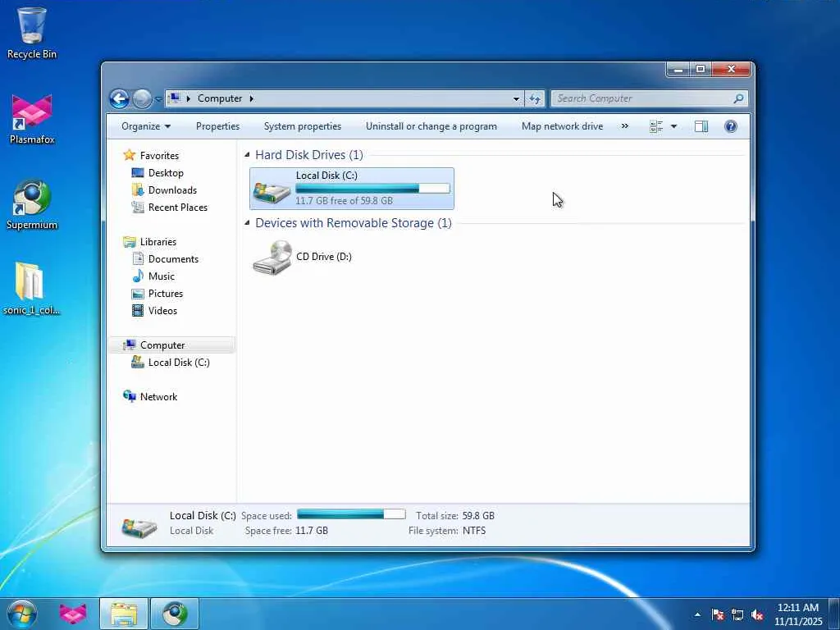Open the Windows Start button
The width and height of the screenshot is (840, 630).
[22, 614]
